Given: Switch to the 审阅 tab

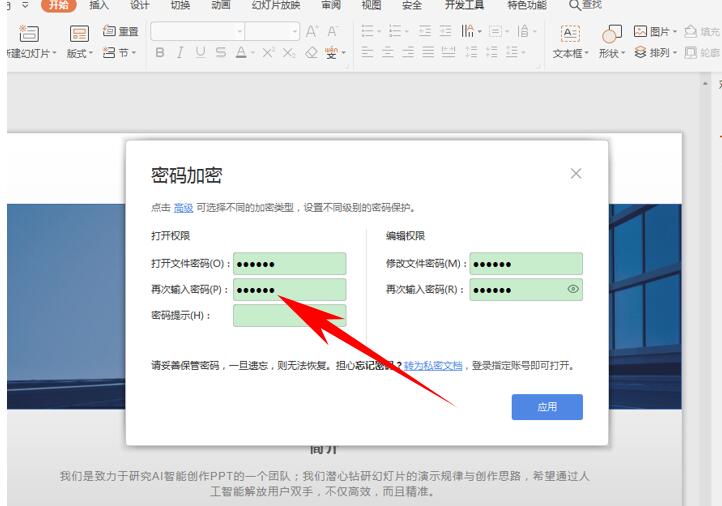Looking at the screenshot, I should tap(331, 5).
